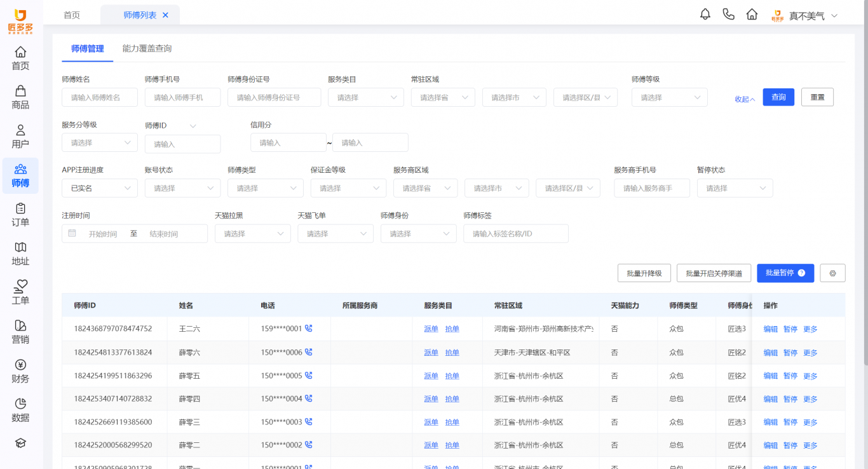Click calendar icon in 注册时间 field

[72, 234]
